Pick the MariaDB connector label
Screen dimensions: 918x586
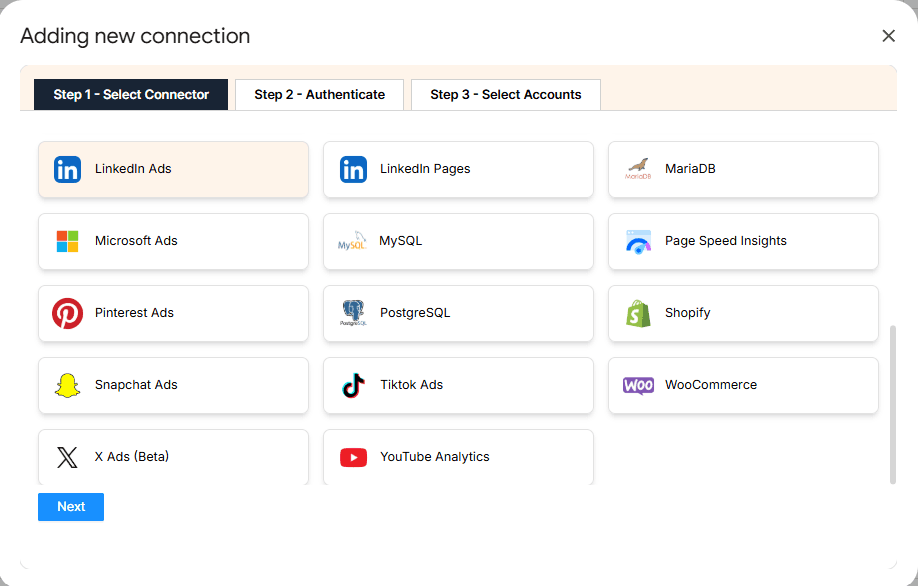pyautogui.click(x=690, y=169)
